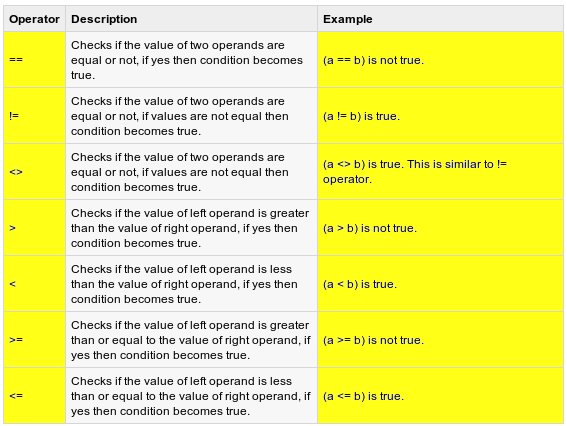Click the "(a <= b) is true." example

[363, 396]
